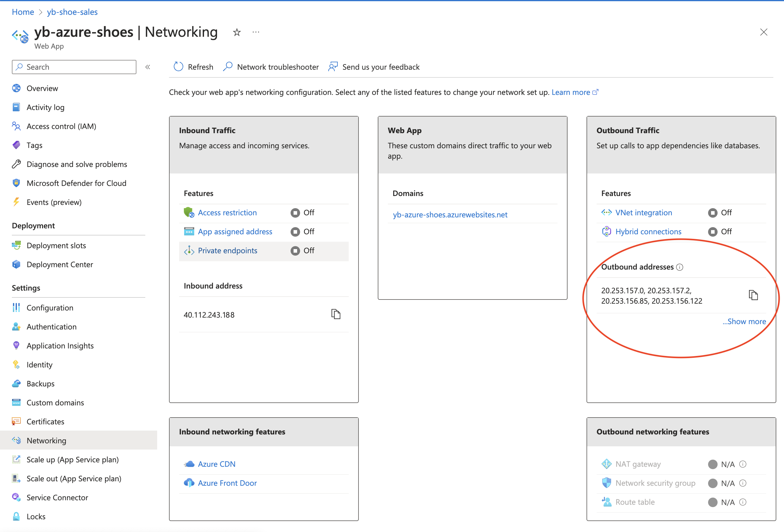Click the Refresh icon on the toolbar
784x532 pixels.
point(178,66)
